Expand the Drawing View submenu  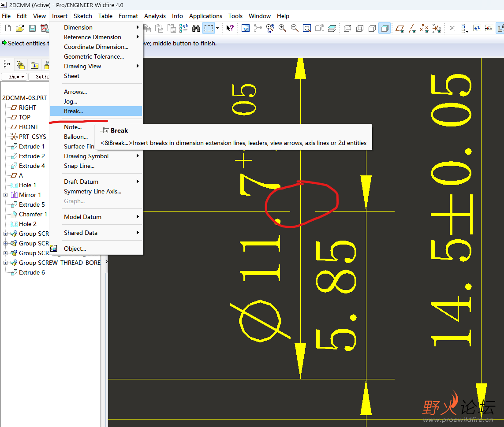[x=138, y=66]
